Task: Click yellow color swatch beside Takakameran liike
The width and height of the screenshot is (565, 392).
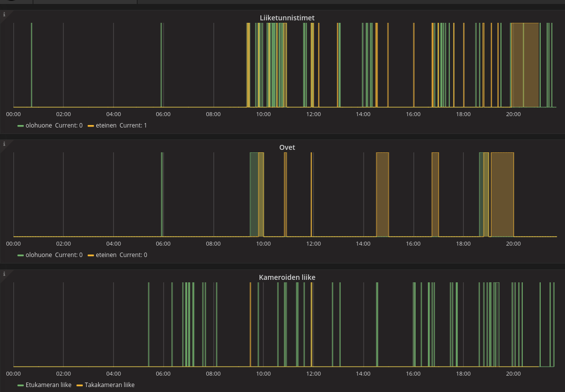Action: tap(79, 385)
